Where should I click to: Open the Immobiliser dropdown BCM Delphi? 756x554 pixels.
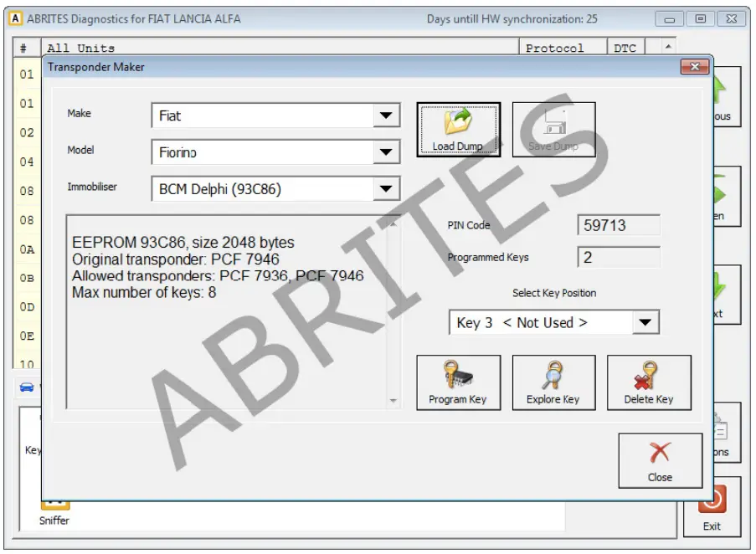pyautogui.click(x=386, y=188)
